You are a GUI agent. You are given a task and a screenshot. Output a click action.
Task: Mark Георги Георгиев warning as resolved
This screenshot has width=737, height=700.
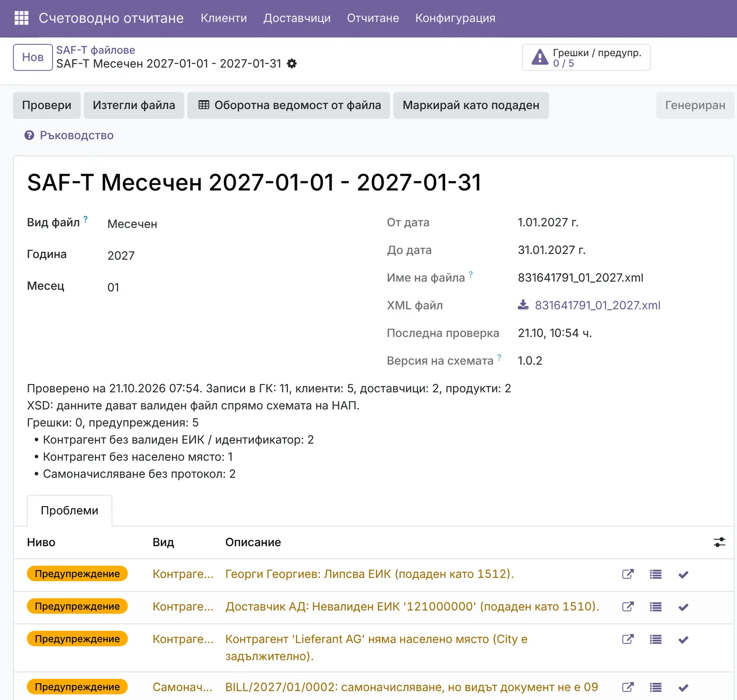pos(684,574)
